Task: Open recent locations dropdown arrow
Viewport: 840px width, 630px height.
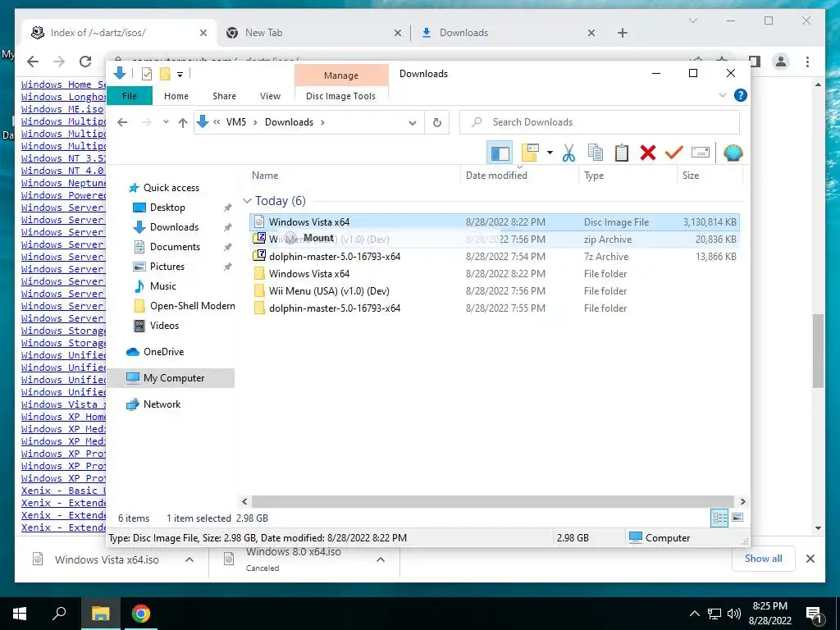Action: (x=166, y=123)
